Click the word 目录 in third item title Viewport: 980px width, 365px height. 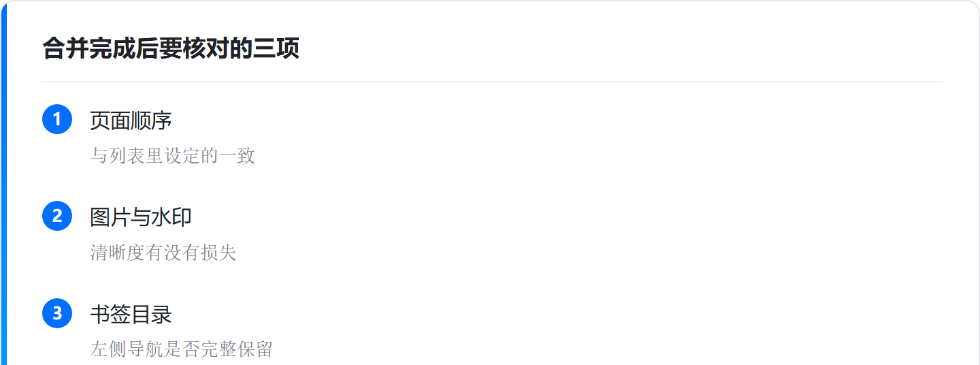pyautogui.click(x=151, y=315)
